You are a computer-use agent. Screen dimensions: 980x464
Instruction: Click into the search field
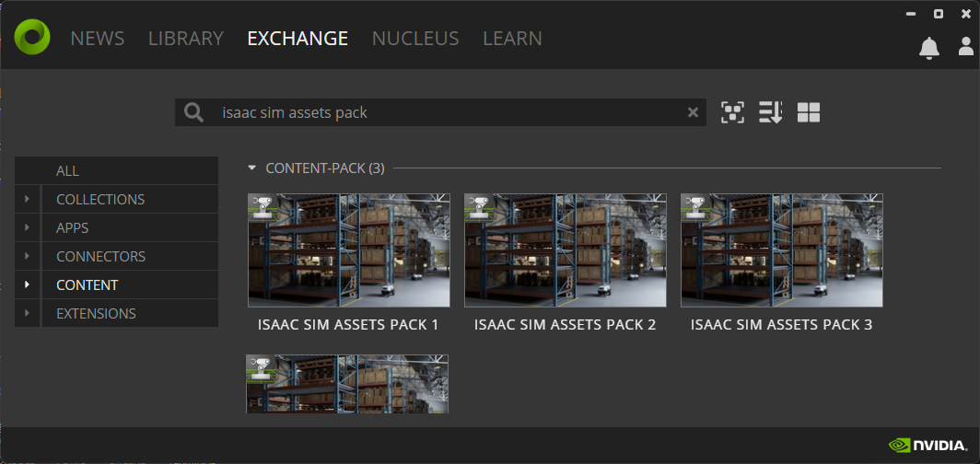440,112
